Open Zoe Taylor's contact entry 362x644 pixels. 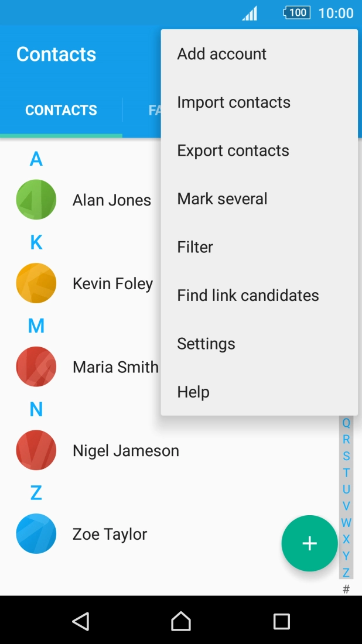tap(109, 533)
